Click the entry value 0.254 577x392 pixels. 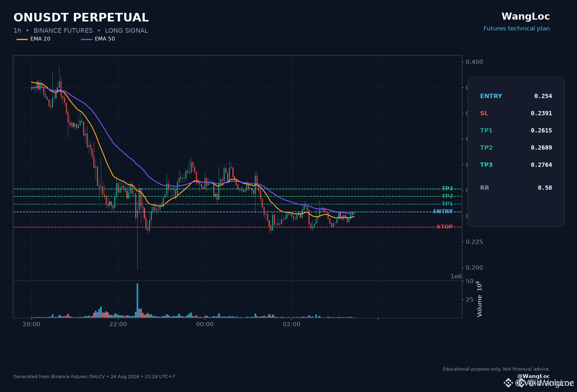click(x=543, y=96)
